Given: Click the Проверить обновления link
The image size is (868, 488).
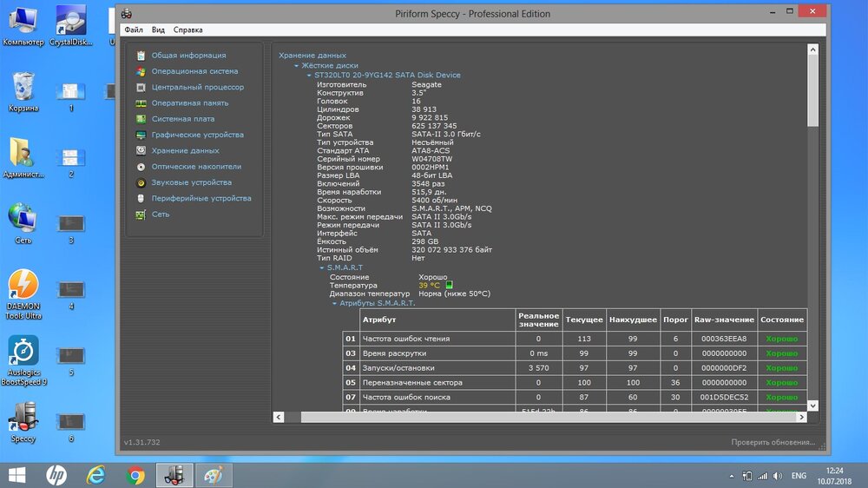Looking at the screenshot, I should [773, 442].
